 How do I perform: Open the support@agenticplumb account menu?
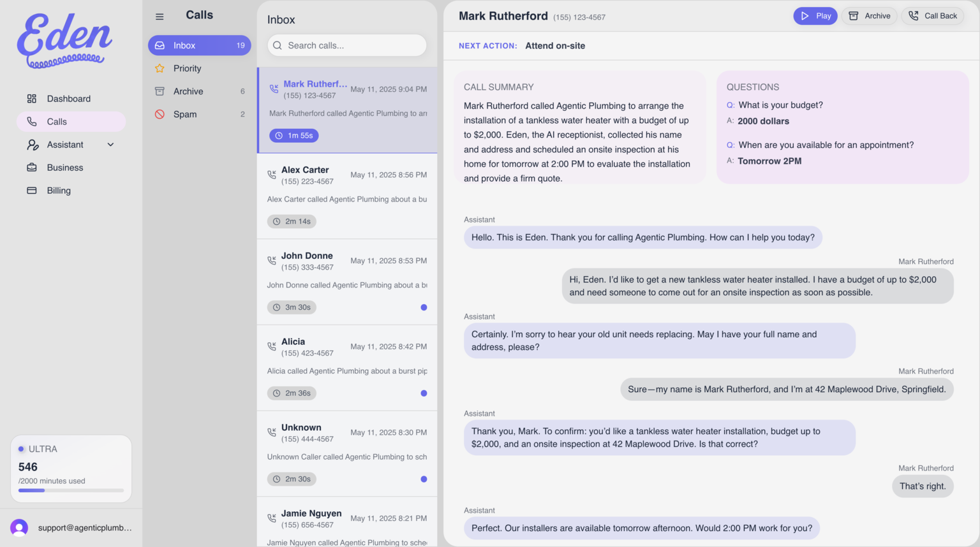pyautogui.click(x=85, y=528)
